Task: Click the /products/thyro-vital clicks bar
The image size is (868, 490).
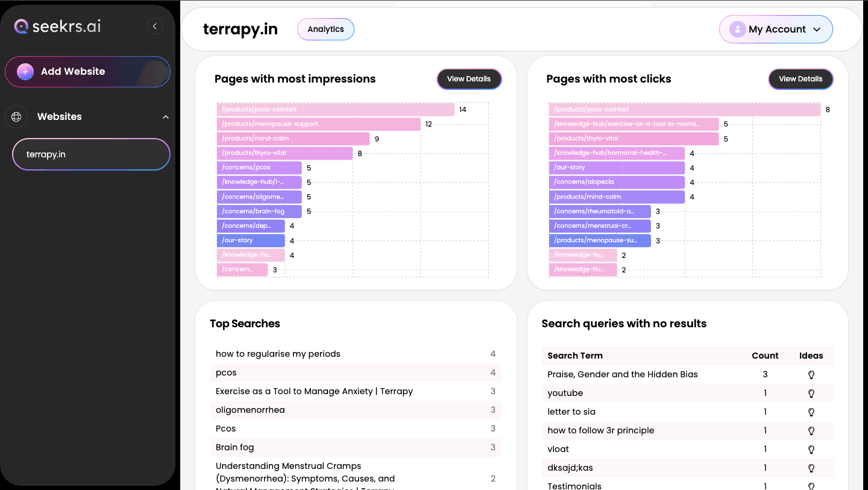Action: point(634,139)
